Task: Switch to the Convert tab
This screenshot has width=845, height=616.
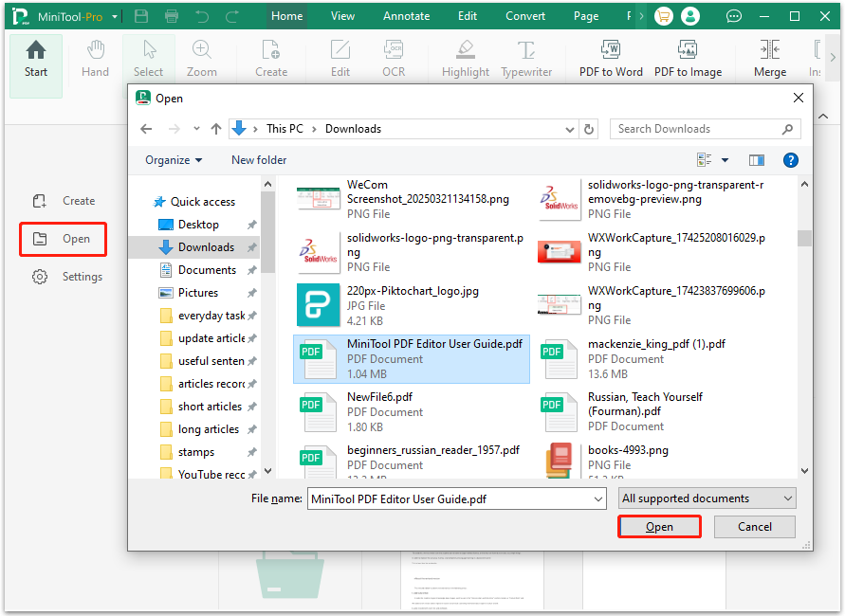Action: pyautogui.click(x=524, y=16)
